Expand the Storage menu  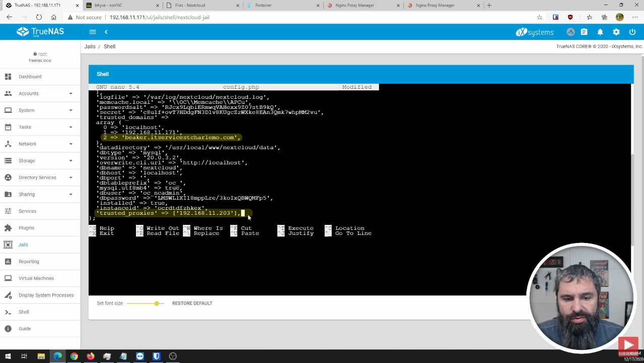click(x=40, y=161)
